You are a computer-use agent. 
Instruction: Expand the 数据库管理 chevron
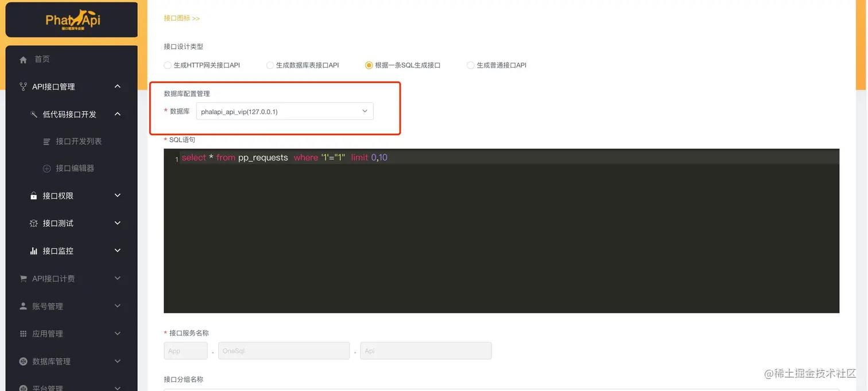click(x=118, y=361)
